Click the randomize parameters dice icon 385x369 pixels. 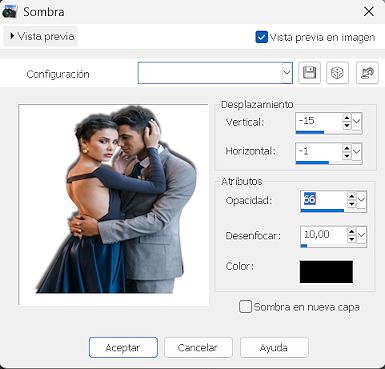pyautogui.click(x=337, y=73)
